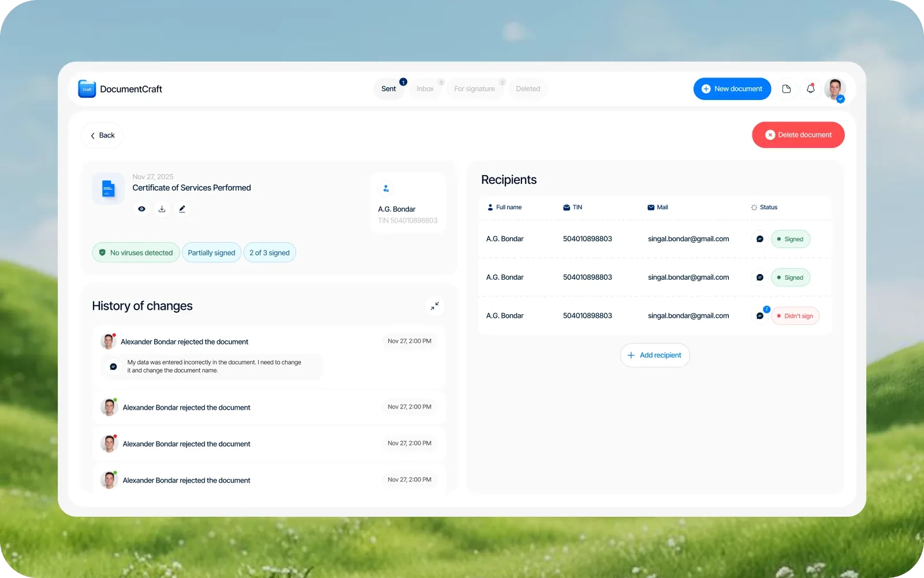The image size is (924, 578).
Task: Click Delete document button
Action: pos(798,135)
